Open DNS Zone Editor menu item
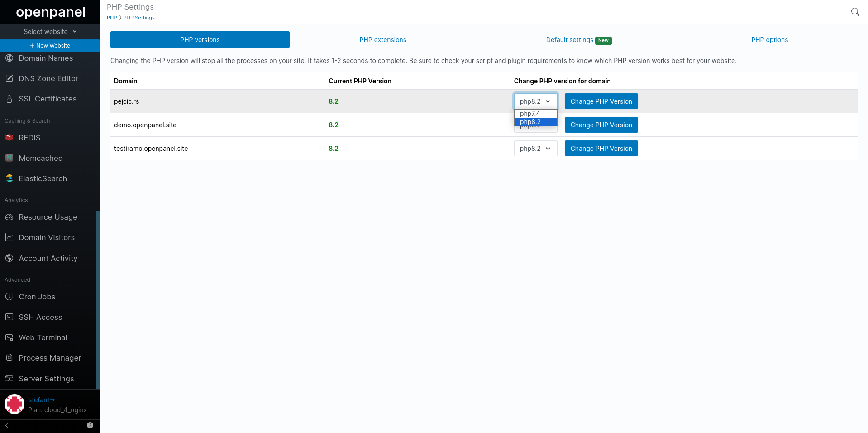Image resolution: width=868 pixels, height=433 pixels. (x=48, y=78)
